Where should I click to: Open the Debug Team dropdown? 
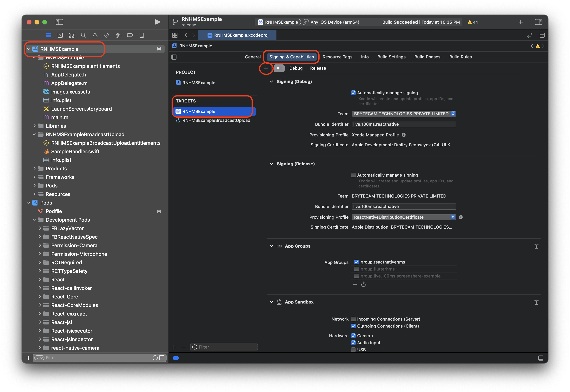tap(404, 114)
